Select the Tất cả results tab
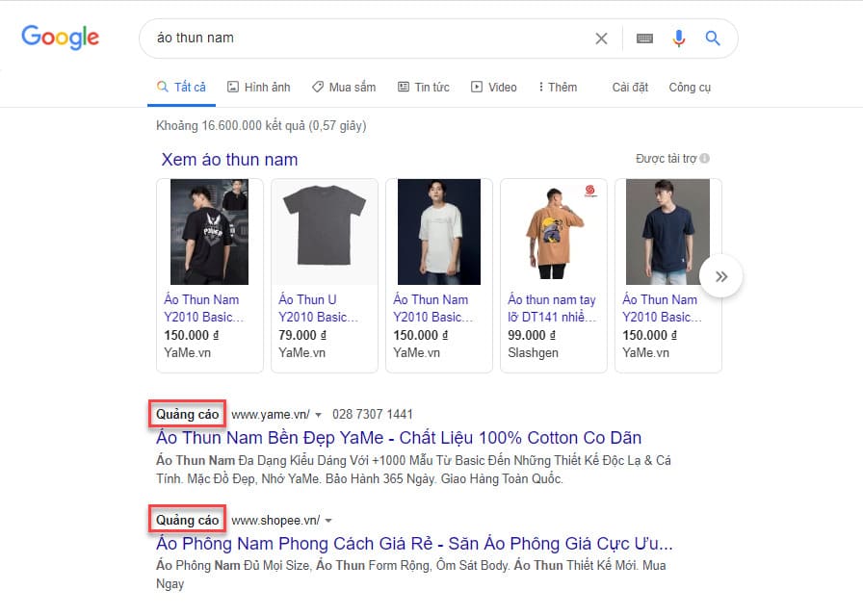 click(x=181, y=86)
